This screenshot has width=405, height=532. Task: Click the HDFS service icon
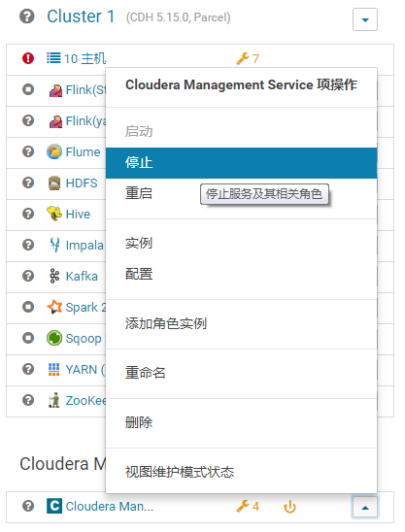[x=54, y=183]
